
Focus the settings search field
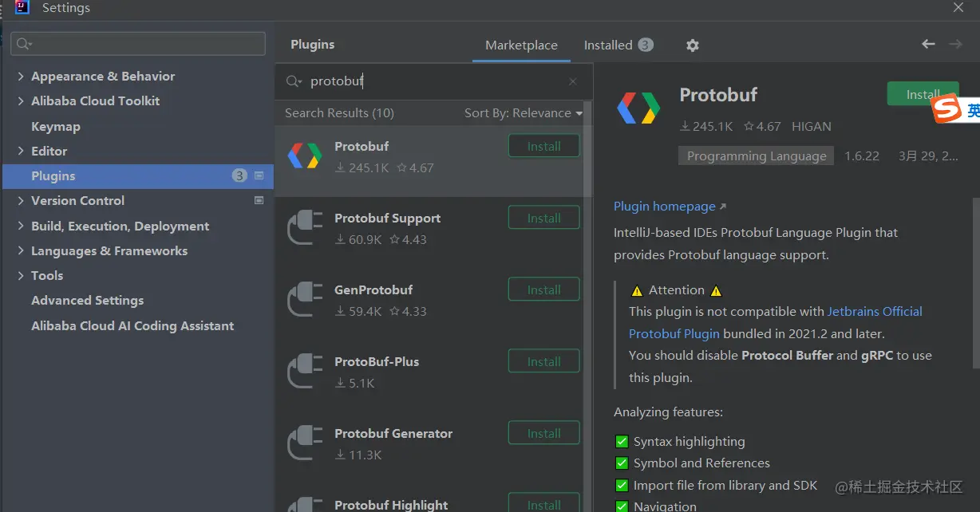pos(138,44)
